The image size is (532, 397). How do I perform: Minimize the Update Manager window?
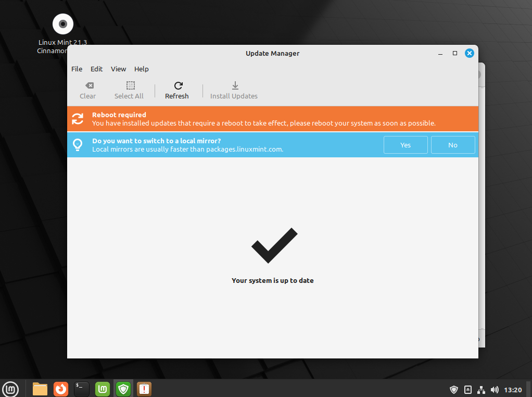(x=440, y=53)
